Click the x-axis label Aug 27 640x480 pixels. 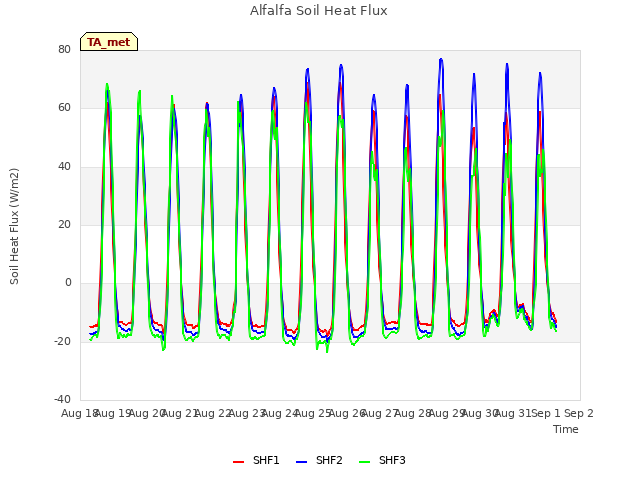point(379,413)
